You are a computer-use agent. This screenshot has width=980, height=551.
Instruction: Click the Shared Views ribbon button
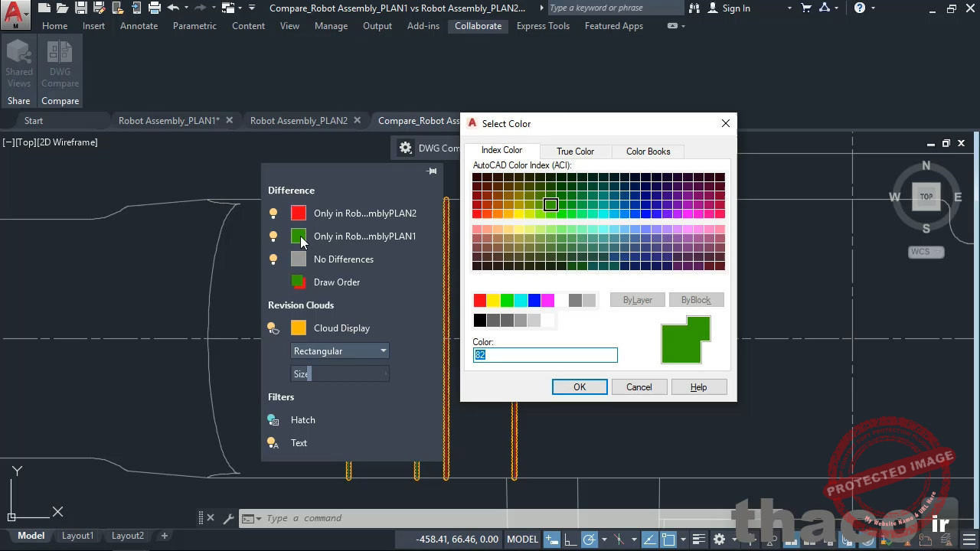pos(18,65)
